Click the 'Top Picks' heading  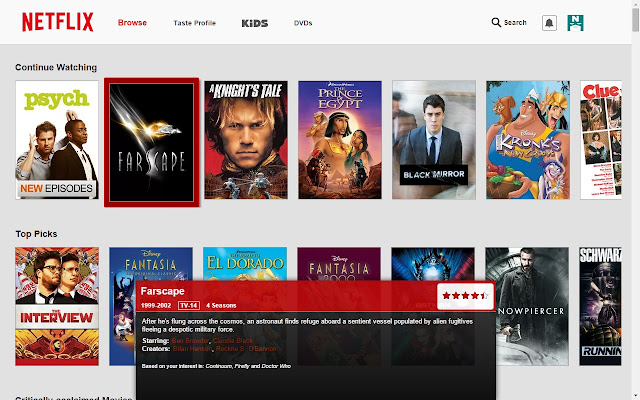tap(36, 234)
